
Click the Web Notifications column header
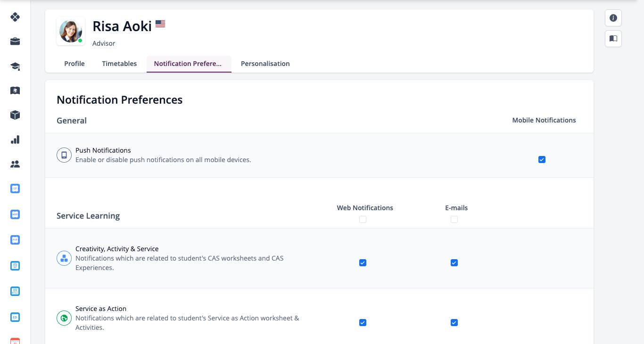365,208
